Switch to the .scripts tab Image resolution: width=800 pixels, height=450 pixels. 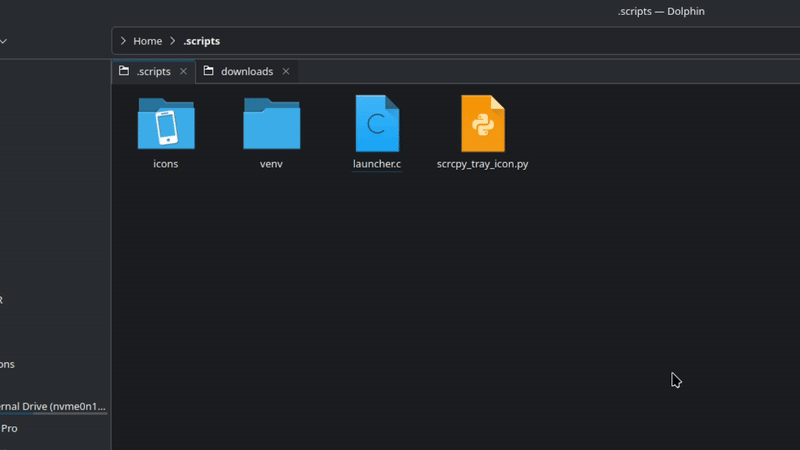tap(154, 71)
